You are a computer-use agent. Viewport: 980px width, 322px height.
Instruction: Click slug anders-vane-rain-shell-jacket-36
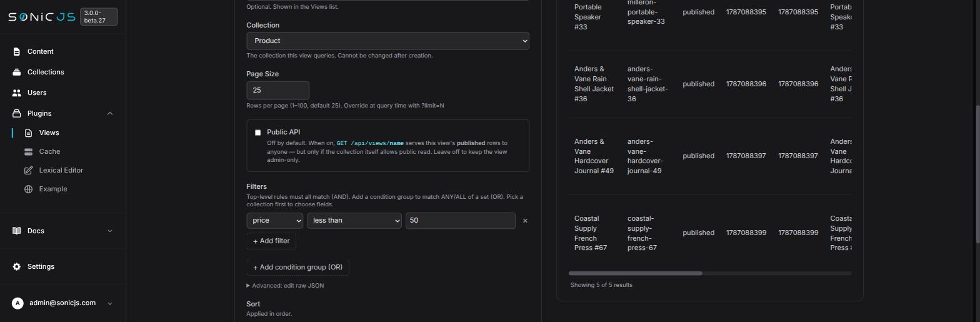coord(647,84)
